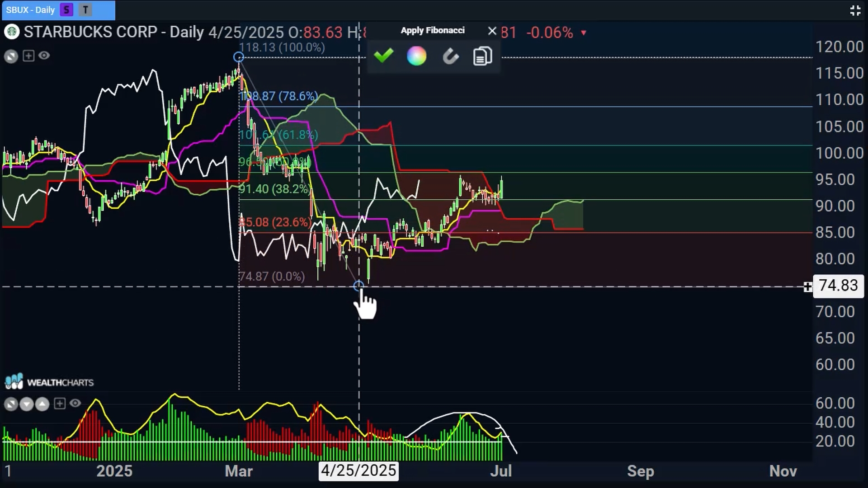Click the gray T badge on tab
Image resolution: width=868 pixels, height=488 pixels.
click(85, 10)
